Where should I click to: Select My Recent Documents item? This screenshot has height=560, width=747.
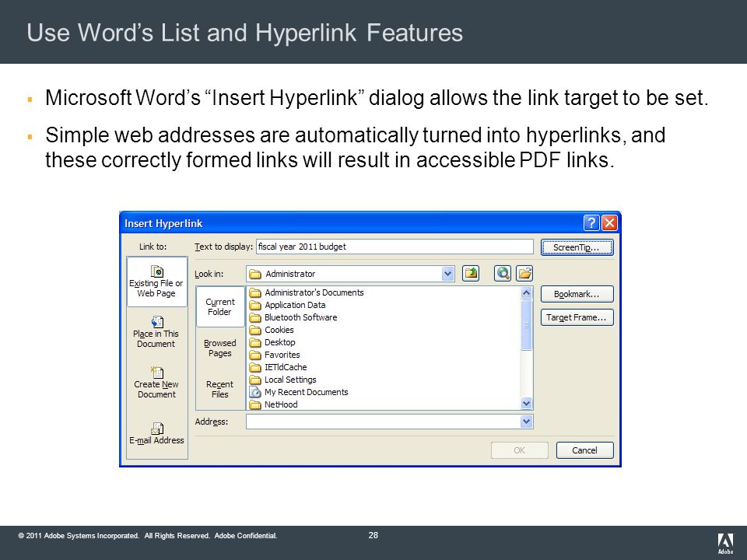click(299, 392)
